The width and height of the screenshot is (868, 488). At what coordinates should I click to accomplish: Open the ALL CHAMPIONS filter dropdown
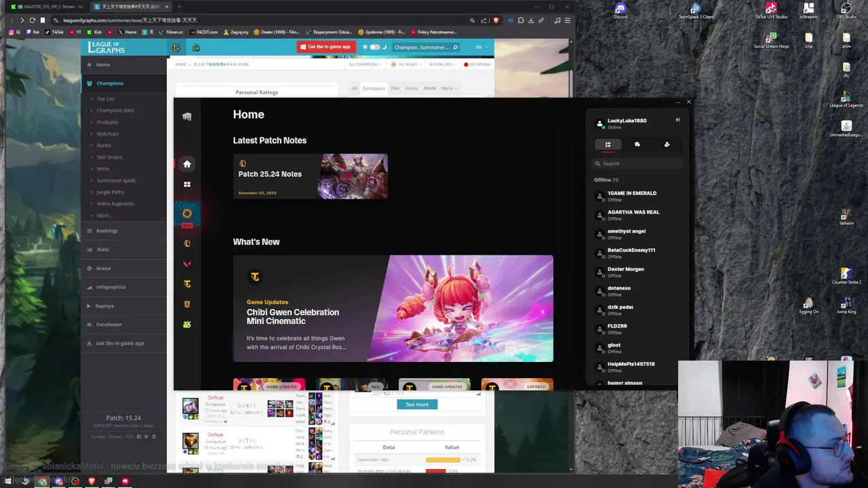(365, 64)
